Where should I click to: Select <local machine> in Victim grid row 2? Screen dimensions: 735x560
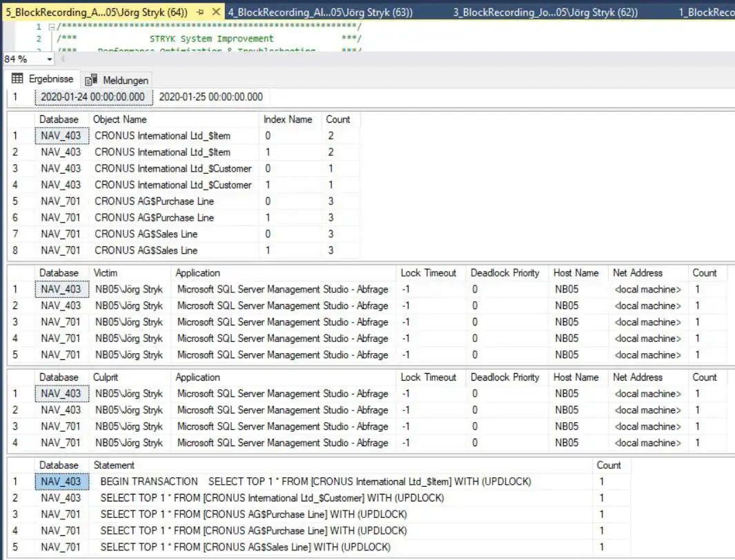click(648, 306)
